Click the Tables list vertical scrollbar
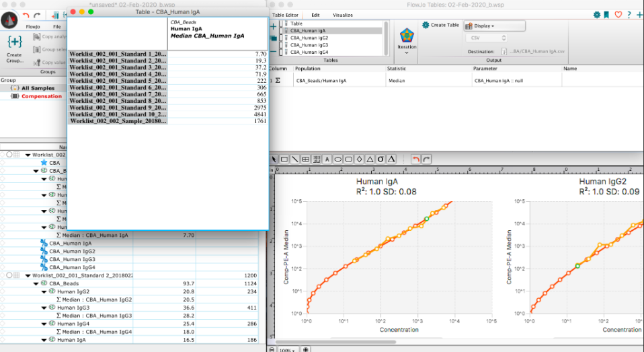The image size is (644, 352). coord(387,38)
